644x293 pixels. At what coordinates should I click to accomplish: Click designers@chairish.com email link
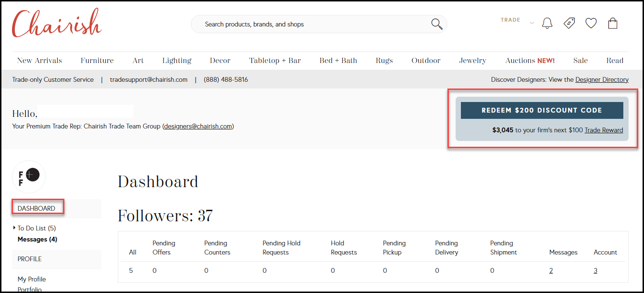tap(198, 127)
